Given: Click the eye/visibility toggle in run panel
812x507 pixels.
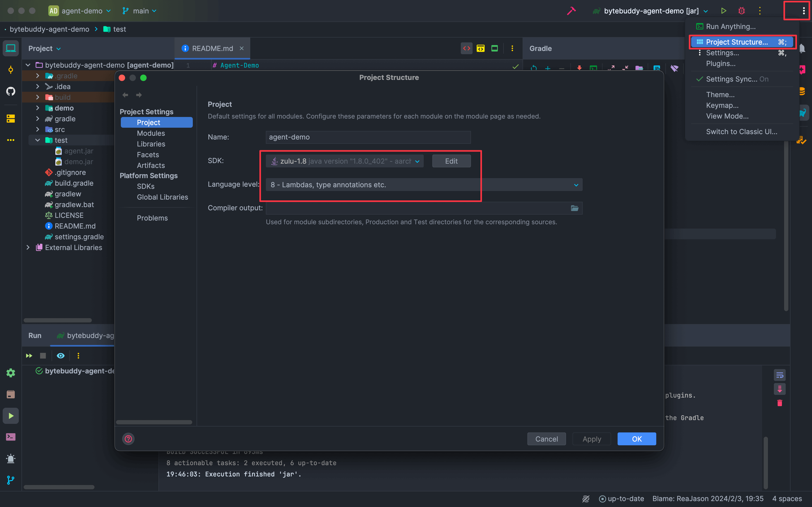Looking at the screenshot, I should point(60,356).
